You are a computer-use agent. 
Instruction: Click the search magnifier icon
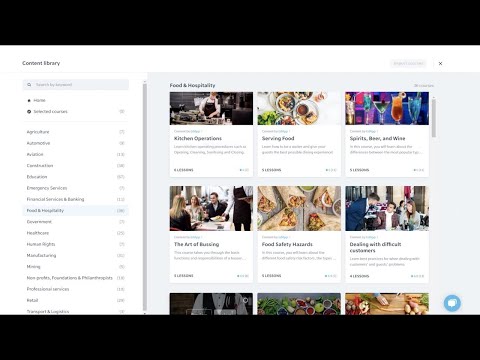pos(29,85)
